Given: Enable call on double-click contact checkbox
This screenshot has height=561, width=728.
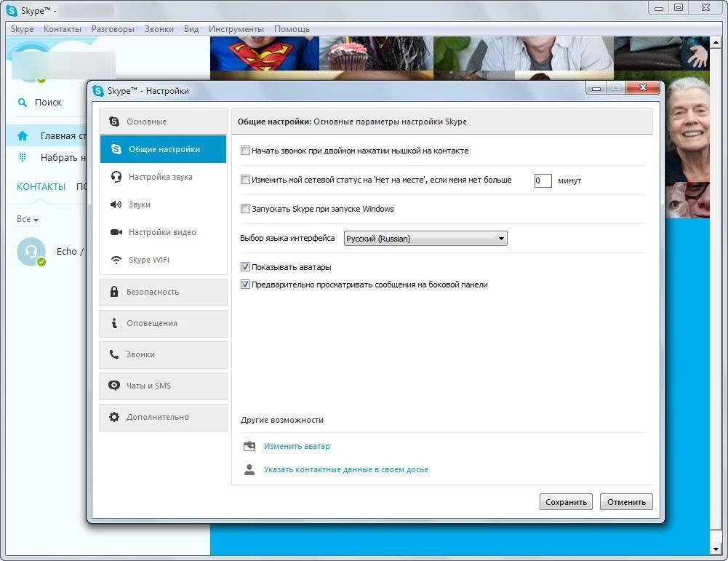Looking at the screenshot, I should coord(245,151).
